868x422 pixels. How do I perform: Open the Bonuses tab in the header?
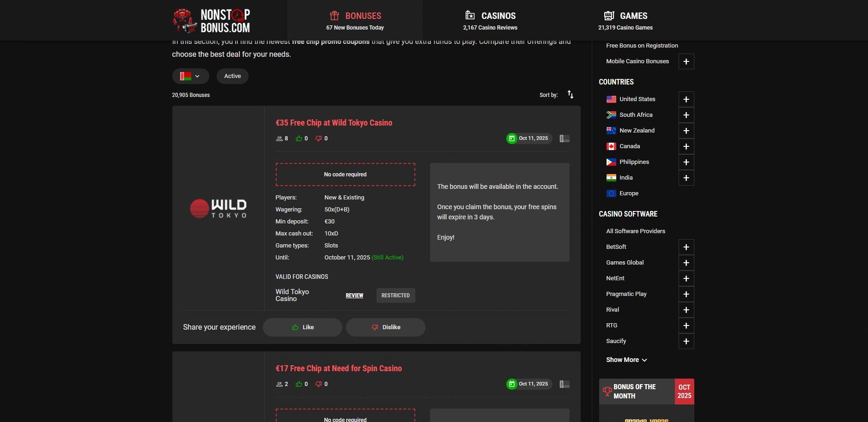pyautogui.click(x=355, y=21)
